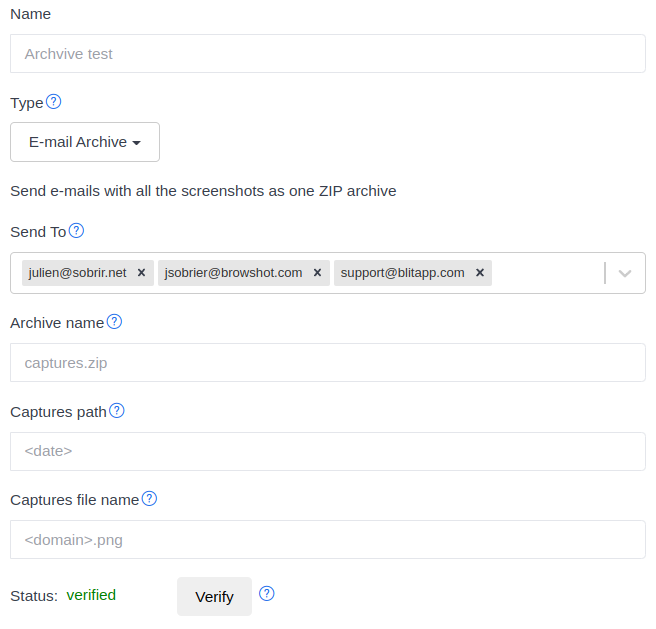Screen dimensions: 656x629
Task: Click the <domain>.png file name field
Action: (x=328, y=540)
